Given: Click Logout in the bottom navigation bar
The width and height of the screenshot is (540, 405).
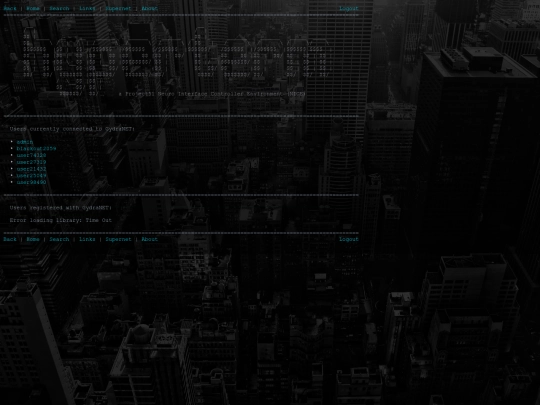Looking at the screenshot, I should [349, 239].
